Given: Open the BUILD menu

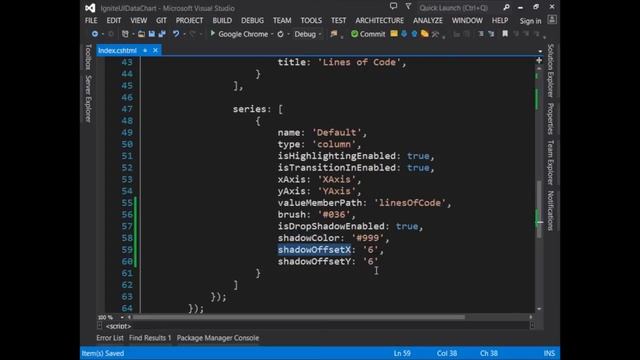Looking at the screenshot, I should point(222,20).
